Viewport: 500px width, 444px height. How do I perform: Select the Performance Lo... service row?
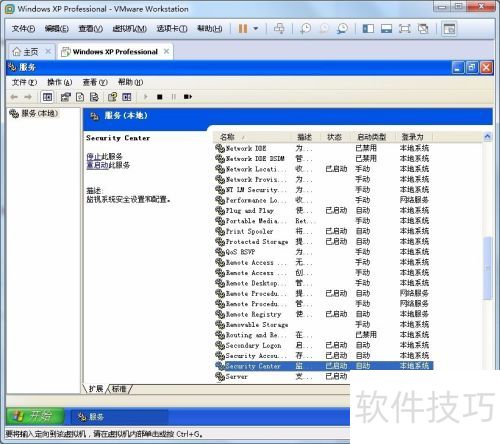(x=324, y=200)
